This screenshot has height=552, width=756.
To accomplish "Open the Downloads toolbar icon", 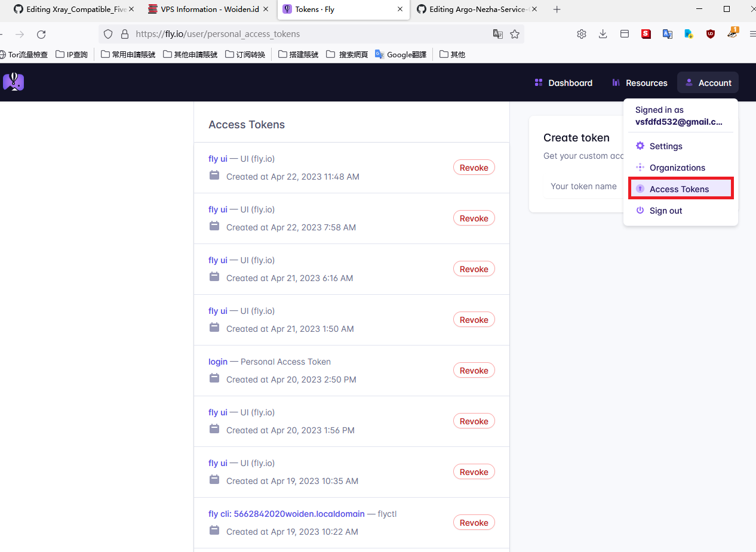I will click(x=603, y=34).
